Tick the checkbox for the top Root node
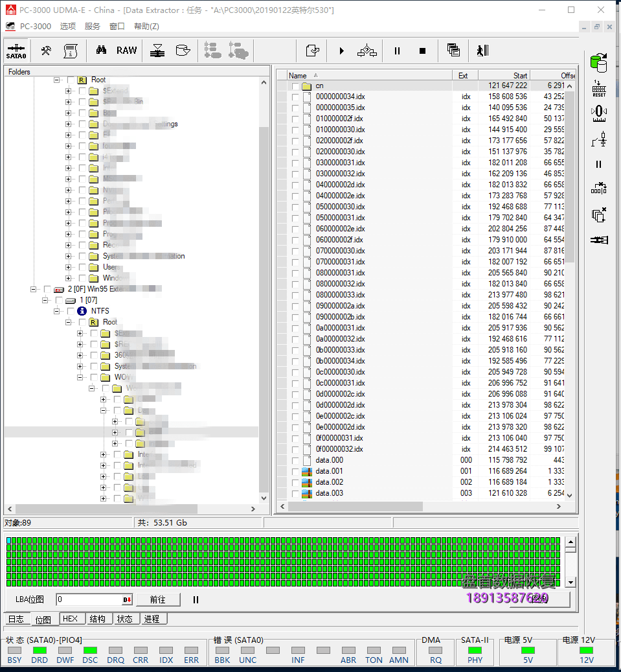This screenshot has width=621, height=672. coord(71,80)
